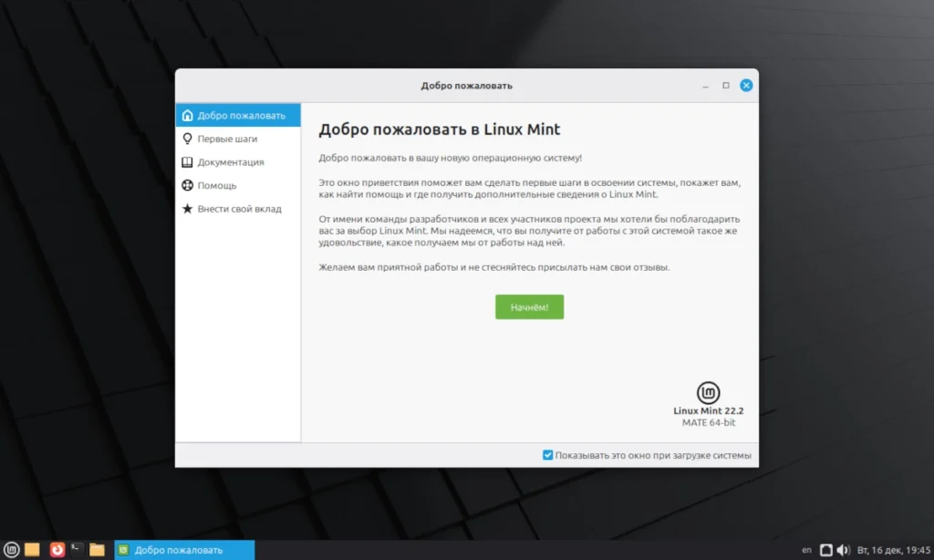Click the star icon beside 'Внести свой вклад'

coord(187,209)
